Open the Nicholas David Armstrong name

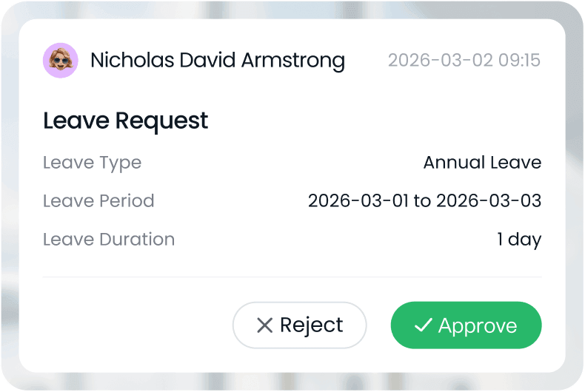click(217, 60)
